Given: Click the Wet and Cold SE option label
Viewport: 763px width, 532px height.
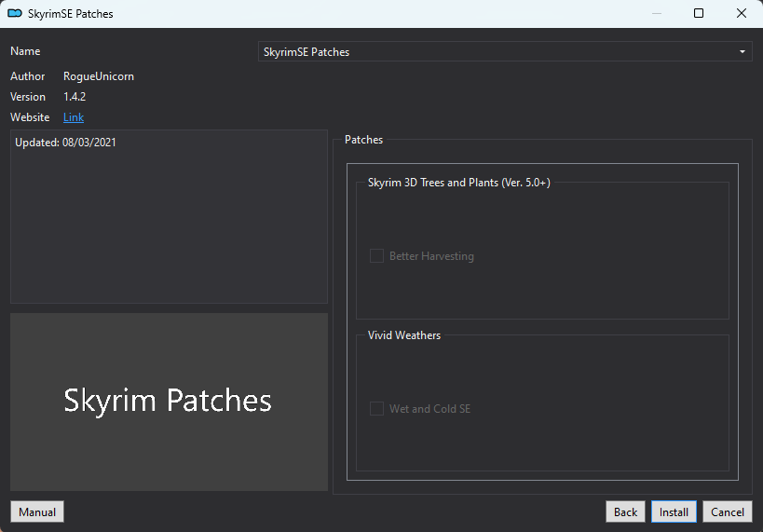Looking at the screenshot, I should point(429,409).
